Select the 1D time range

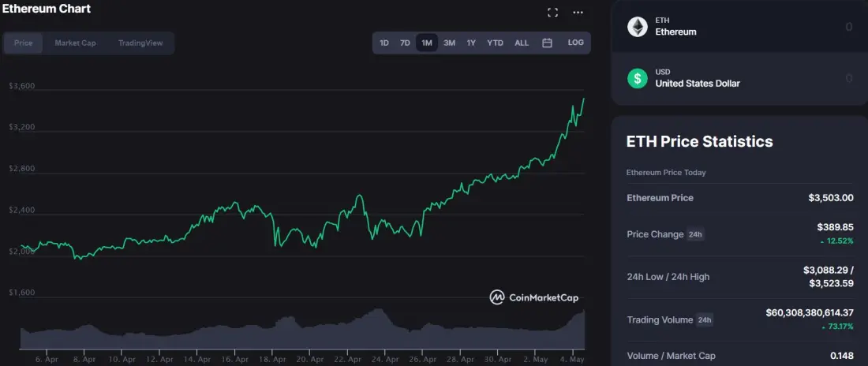(x=383, y=43)
